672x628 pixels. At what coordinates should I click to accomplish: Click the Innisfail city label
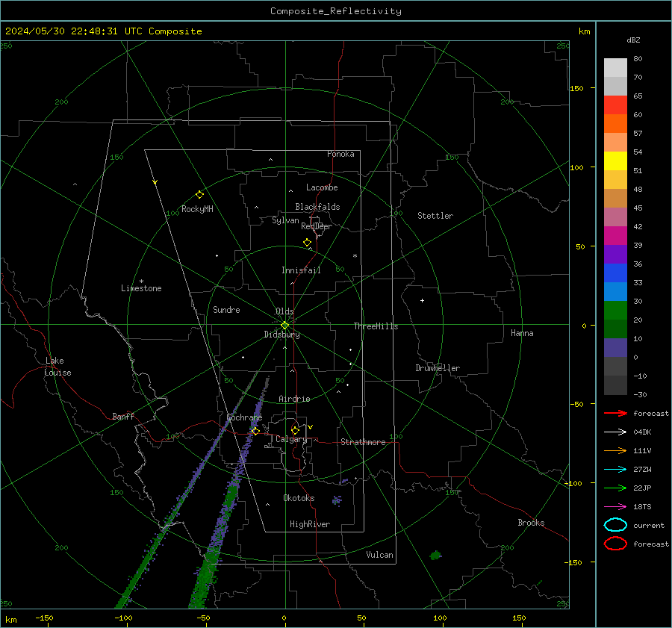point(301,270)
